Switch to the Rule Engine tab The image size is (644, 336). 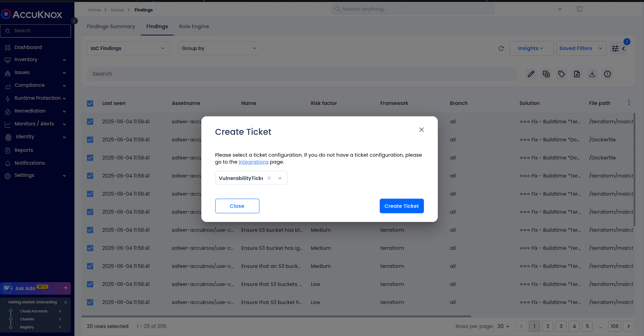tap(194, 26)
